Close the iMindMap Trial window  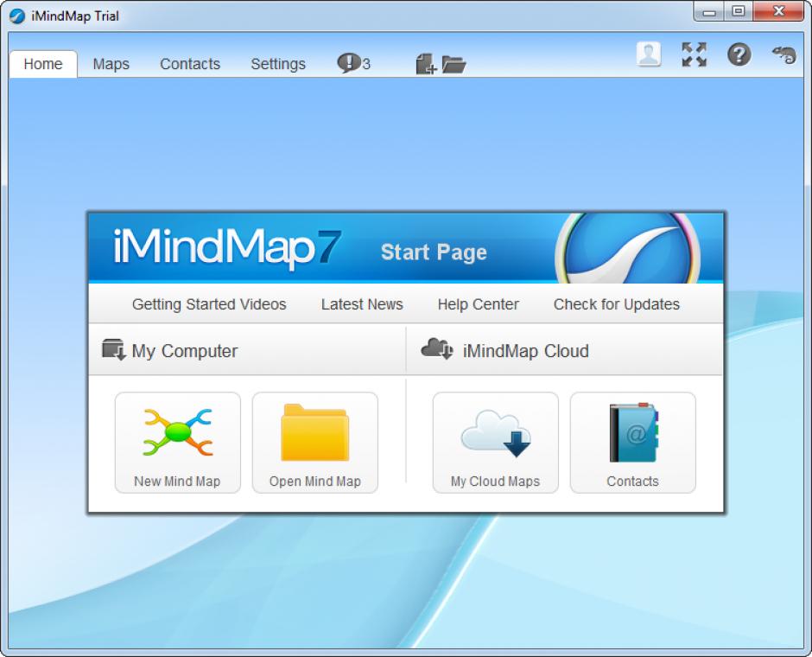(x=778, y=11)
